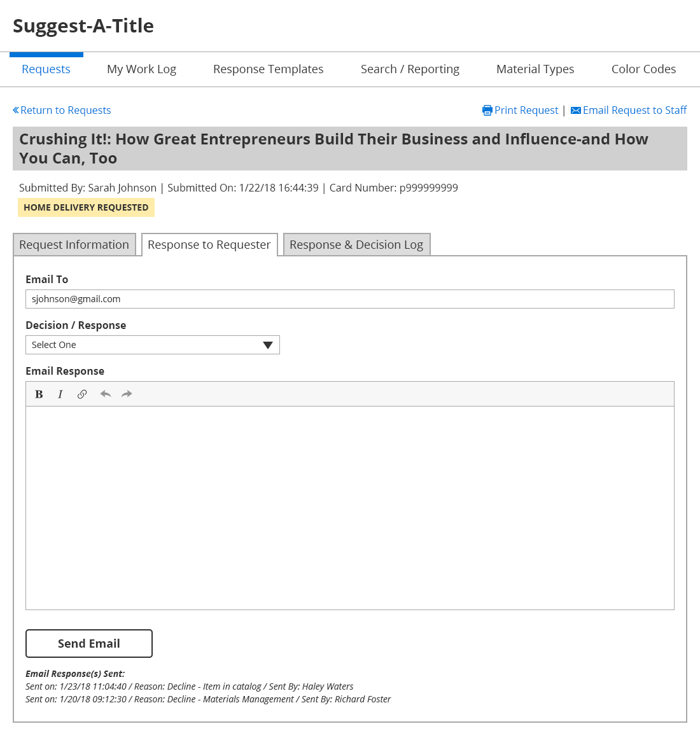700x738 pixels.
Task: Switch to the Request Information tab
Action: [74, 245]
